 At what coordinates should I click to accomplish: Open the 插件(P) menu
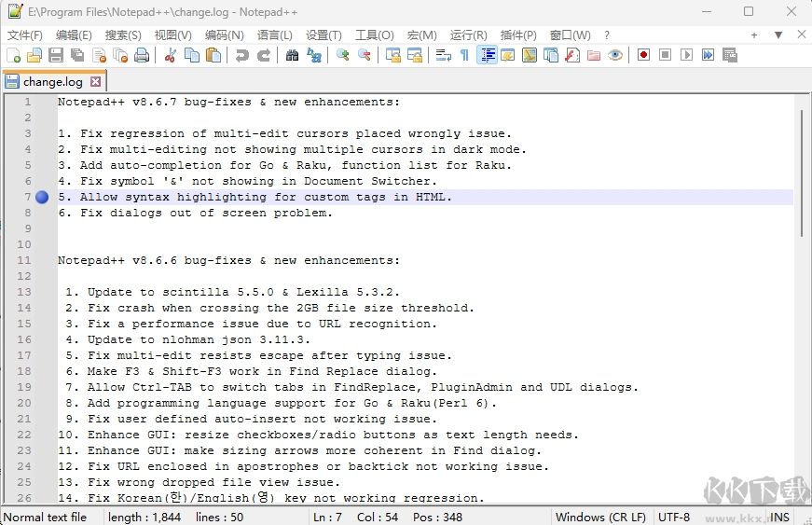point(518,35)
